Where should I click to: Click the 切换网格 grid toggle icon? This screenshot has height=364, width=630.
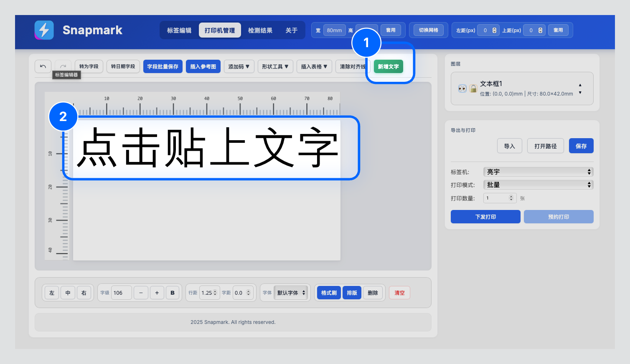coord(428,30)
